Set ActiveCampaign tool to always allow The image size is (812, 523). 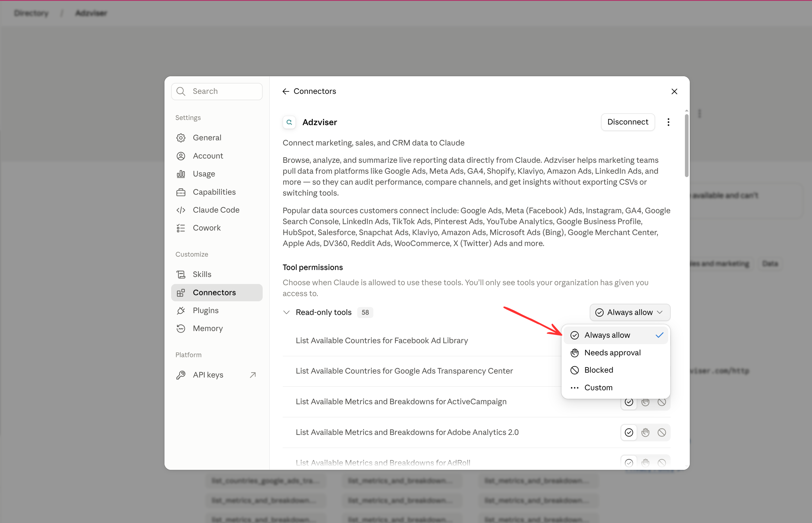coord(629,402)
